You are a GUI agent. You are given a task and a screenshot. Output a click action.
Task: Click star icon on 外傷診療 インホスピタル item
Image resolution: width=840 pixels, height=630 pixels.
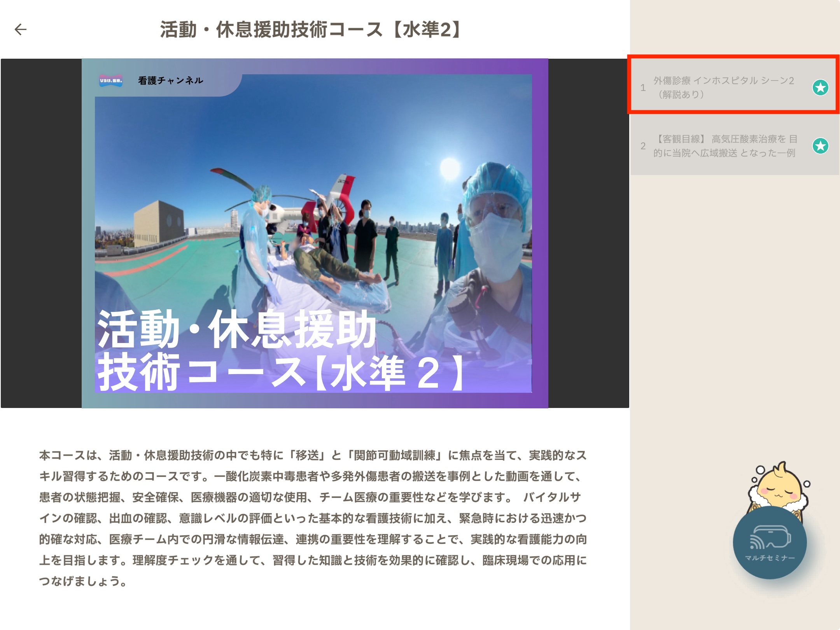pyautogui.click(x=820, y=87)
